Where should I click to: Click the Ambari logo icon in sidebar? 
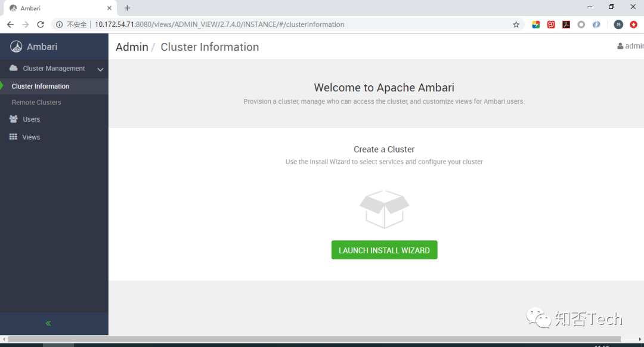tap(16, 47)
